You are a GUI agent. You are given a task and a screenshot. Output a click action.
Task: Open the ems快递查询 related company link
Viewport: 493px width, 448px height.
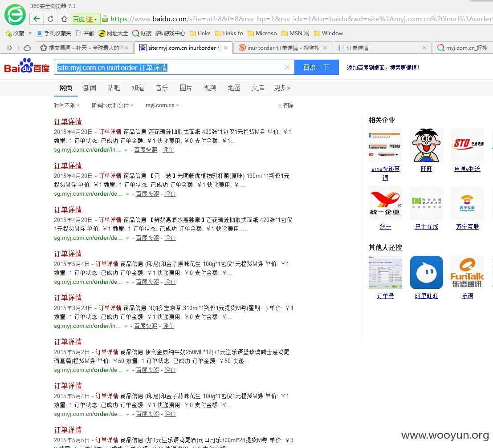(x=386, y=173)
